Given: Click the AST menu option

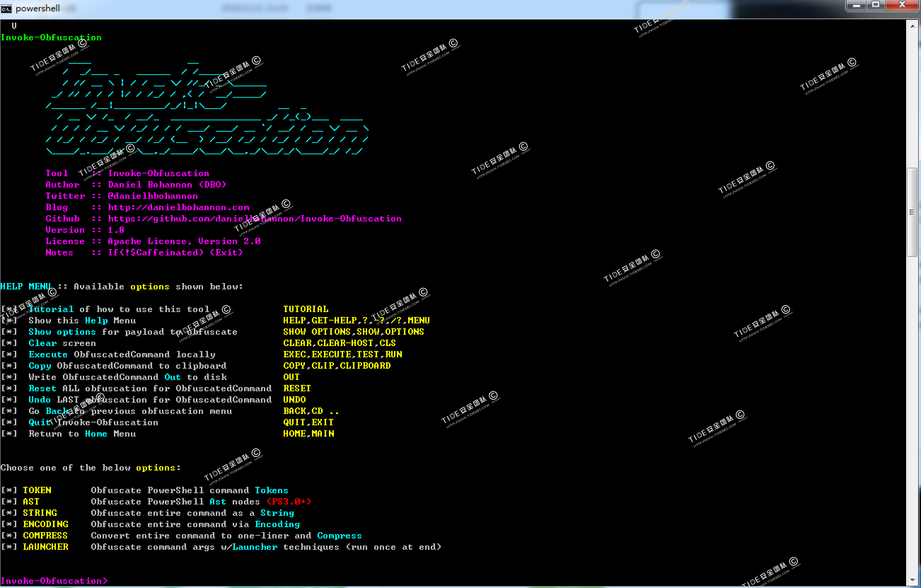Looking at the screenshot, I should point(31,502).
